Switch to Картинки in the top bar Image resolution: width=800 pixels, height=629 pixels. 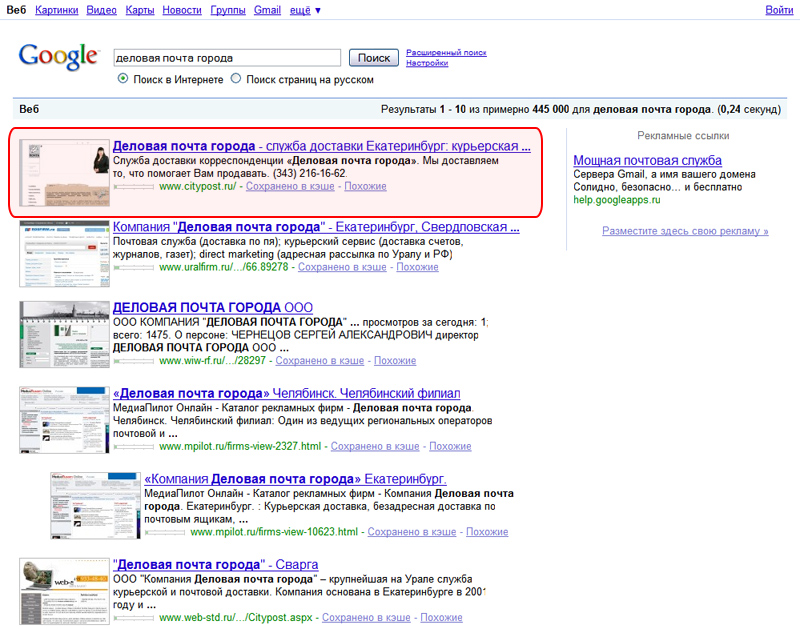pyautogui.click(x=56, y=10)
